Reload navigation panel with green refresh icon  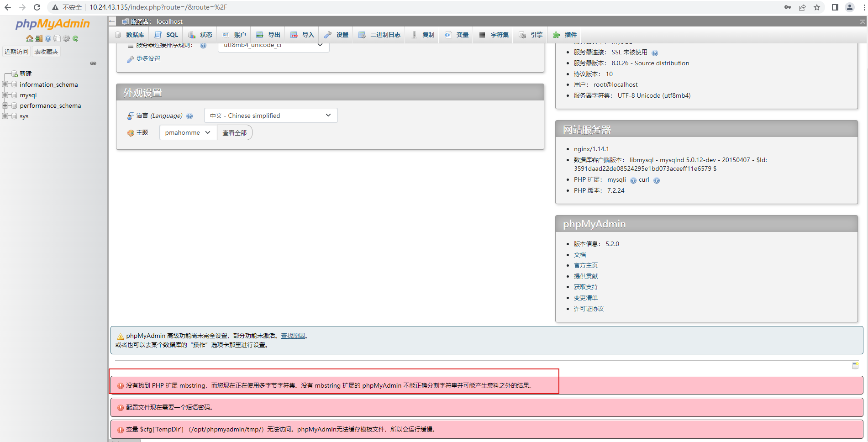tap(75, 39)
